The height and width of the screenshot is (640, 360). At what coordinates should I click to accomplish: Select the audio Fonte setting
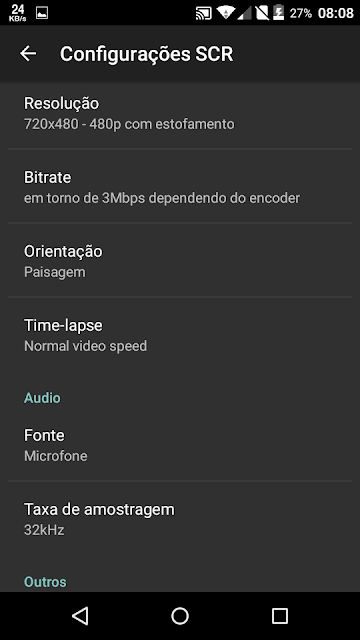tap(180, 444)
